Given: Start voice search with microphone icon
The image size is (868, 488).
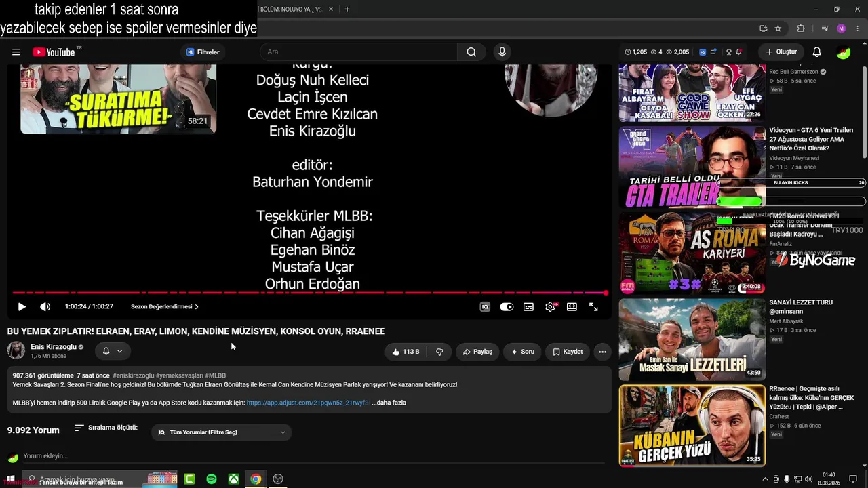Looking at the screenshot, I should click(502, 52).
